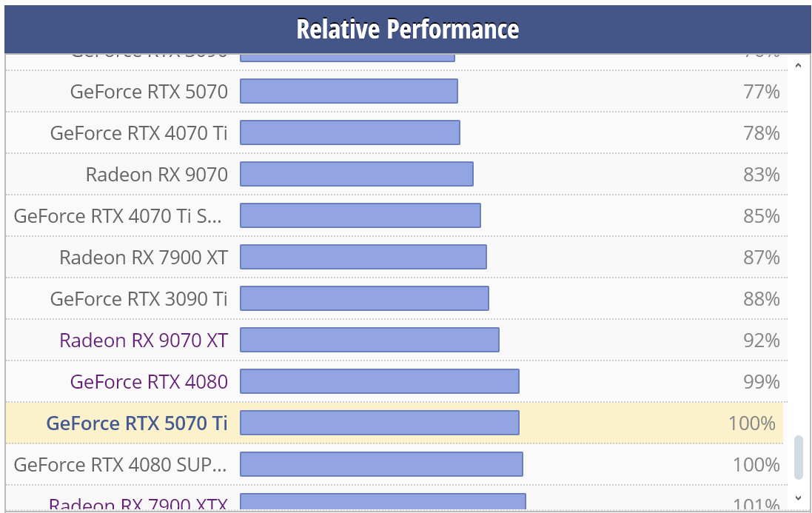Open the GeForce RTX 3090 Ti link
Viewport: 812px width, 513px height.
139,299
